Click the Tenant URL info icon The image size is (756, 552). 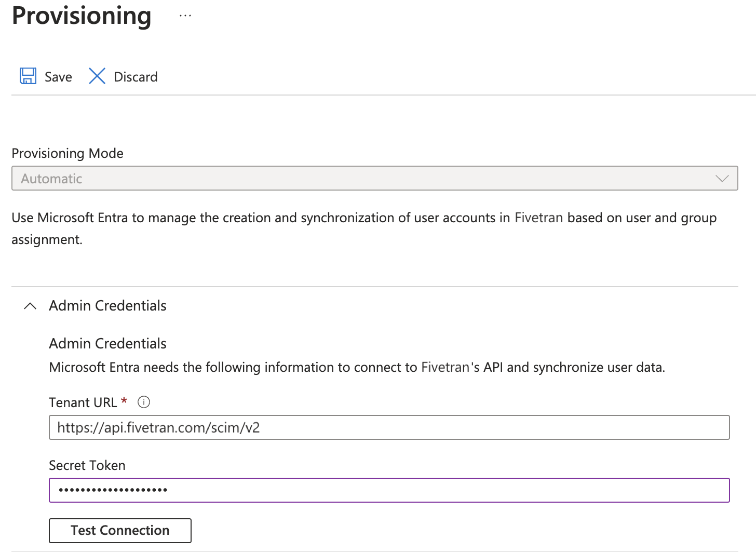point(144,402)
